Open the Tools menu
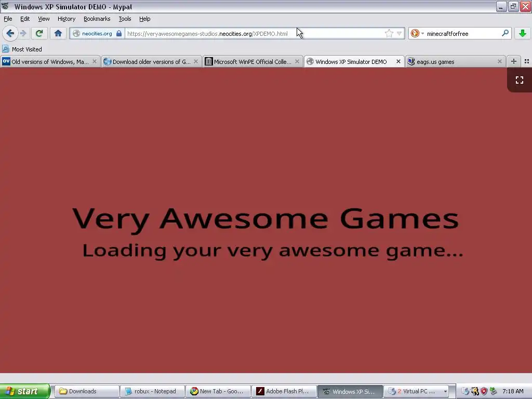This screenshot has height=399, width=532. (x=125, y=19)
